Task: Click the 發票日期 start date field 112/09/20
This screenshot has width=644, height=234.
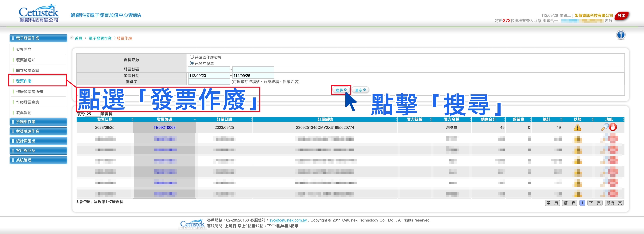Action: click(x=209, y=75)
